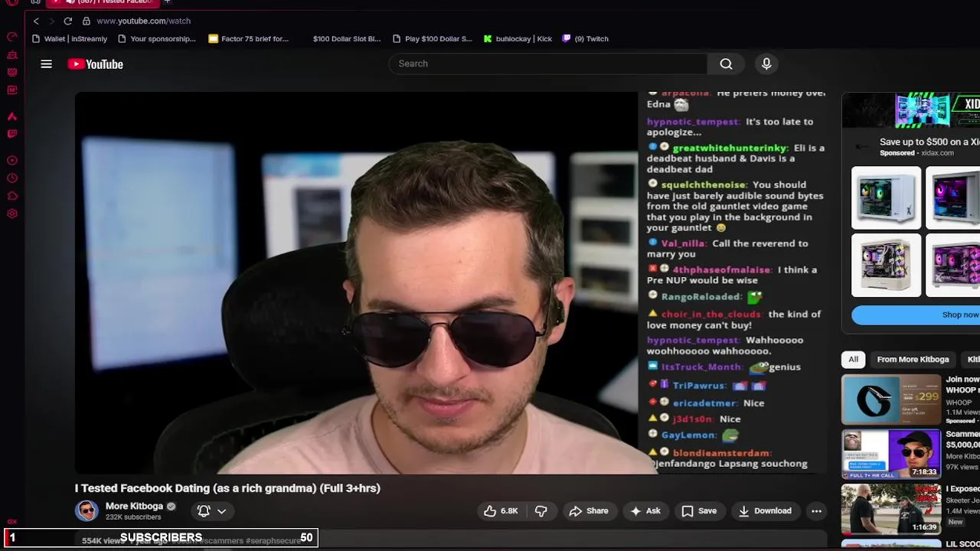Click the video title I Tested Facebook Dating
The width and height of the screenshot is (980, 551).
click(x=227, y=487)
